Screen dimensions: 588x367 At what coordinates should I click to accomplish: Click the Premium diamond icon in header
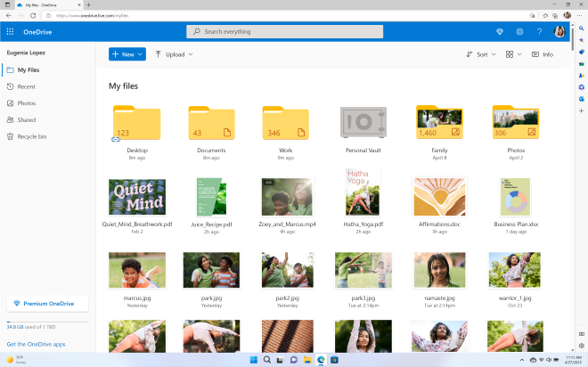500,32
